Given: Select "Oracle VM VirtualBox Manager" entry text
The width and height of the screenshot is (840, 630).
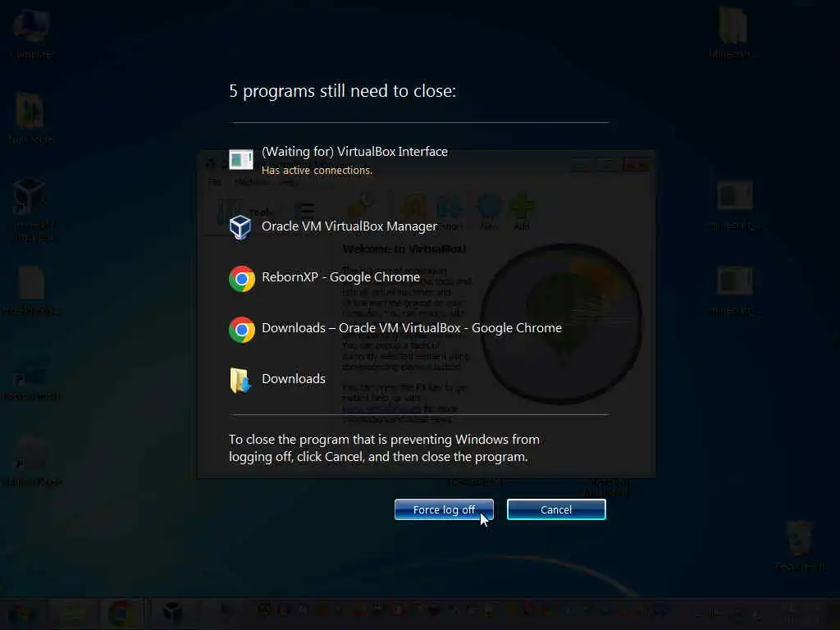Looking at the screenshot, I should (349, 226).
